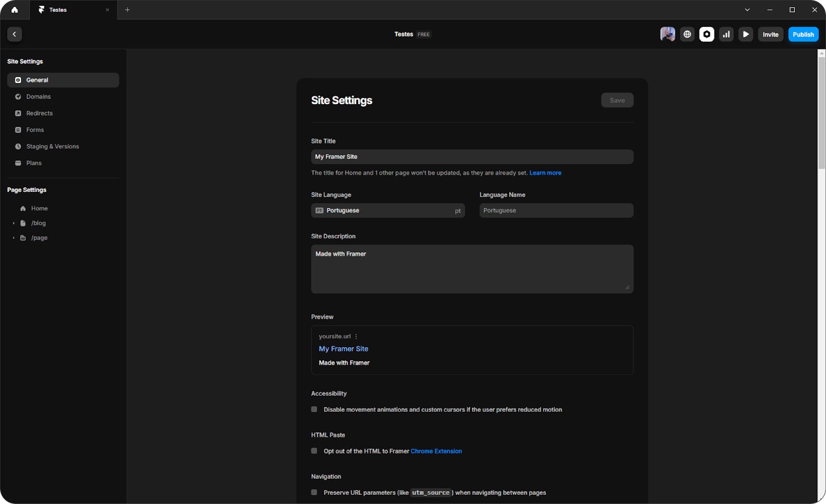The width and height of the screenshot is (826, 504).
Task: Publish the site
Action: (803, 34)
